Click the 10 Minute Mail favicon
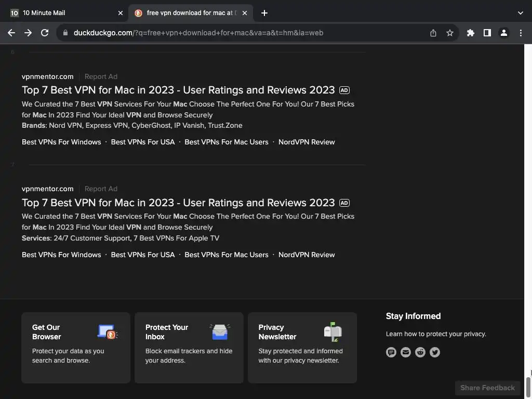The height and width of the screenshot is (399, 532). click(14, 13)
